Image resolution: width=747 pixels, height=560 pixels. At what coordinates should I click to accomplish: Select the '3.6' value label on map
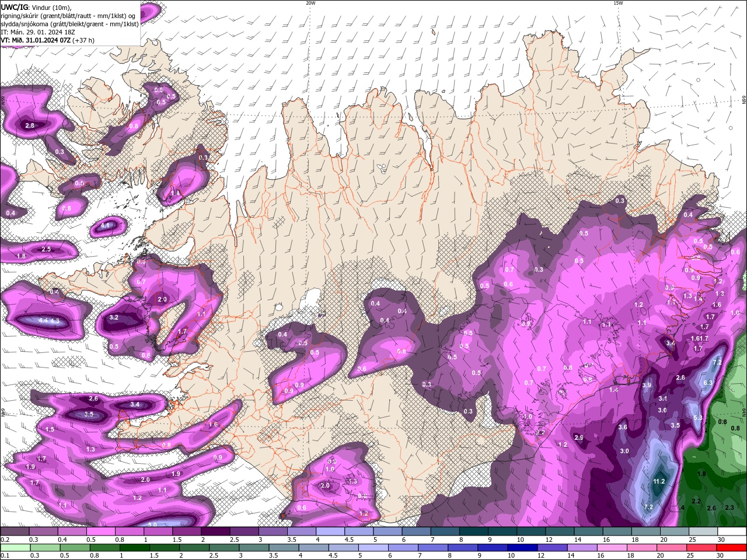(623, 427)
